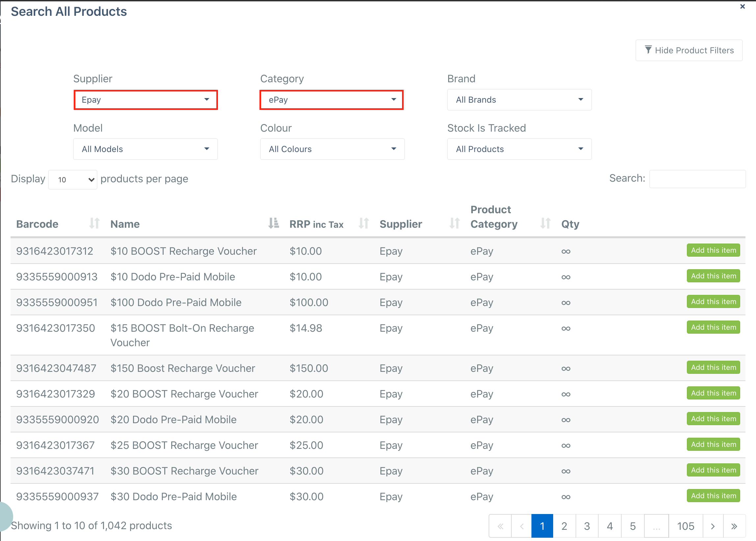Click '$150 Boost Recharge Voucher' name
756x541 pixels.
(183, 368)
